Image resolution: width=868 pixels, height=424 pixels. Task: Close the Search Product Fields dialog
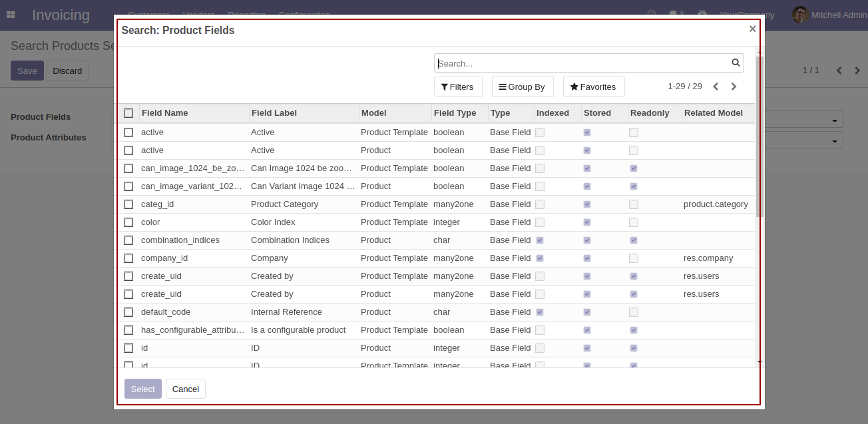(x=752, y=29)
